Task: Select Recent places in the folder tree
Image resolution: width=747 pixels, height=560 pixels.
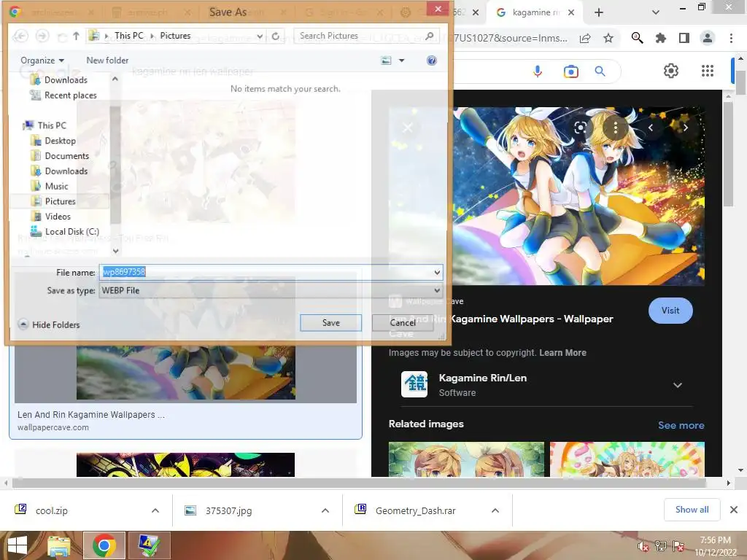Action: click(x=63, y=96)
